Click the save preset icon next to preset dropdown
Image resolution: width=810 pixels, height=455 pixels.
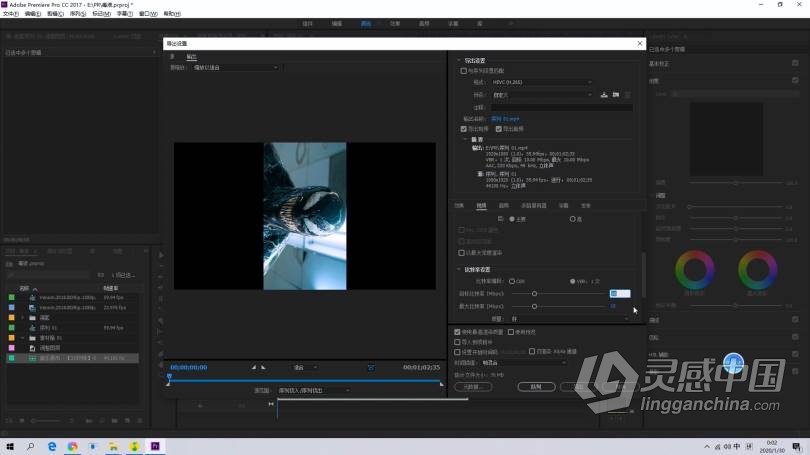click(x=604, y=95)
